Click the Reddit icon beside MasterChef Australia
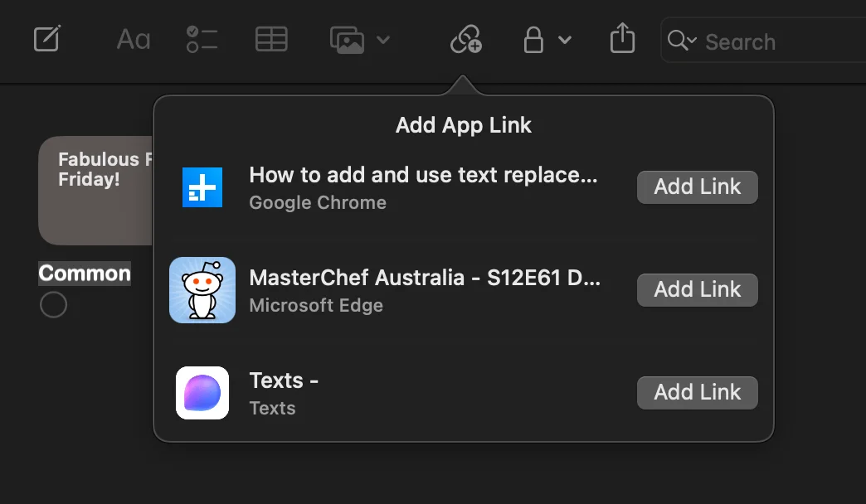Viewport: 866px width, 504px height. (x=202, y=290)
